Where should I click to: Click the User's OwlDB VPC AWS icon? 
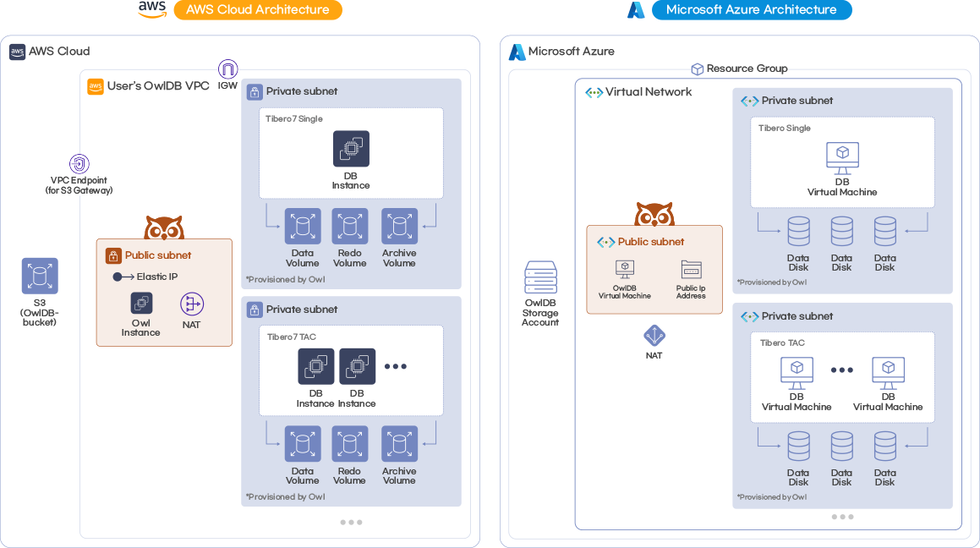point(95,86)
